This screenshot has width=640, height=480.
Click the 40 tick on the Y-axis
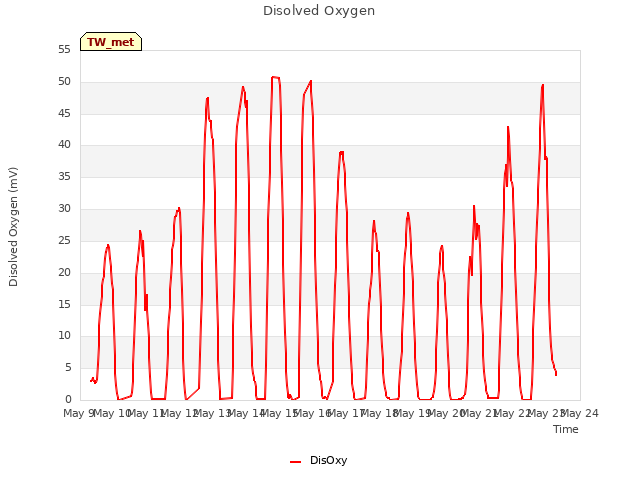pyautogui.click(x=64, y=145)
